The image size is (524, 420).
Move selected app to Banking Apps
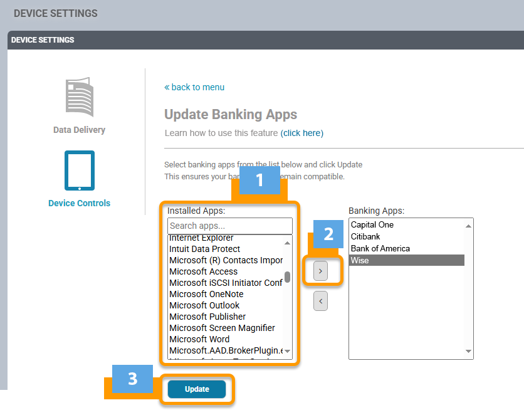[x=320, y=271]
